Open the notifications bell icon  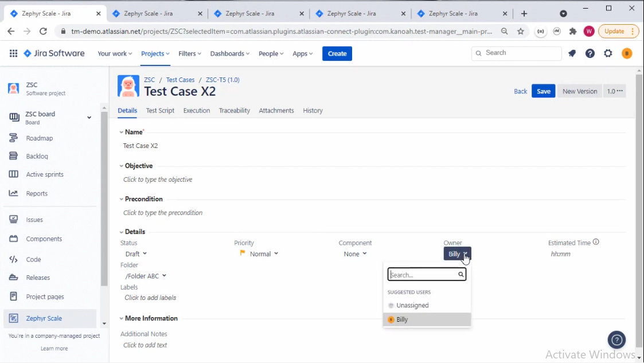coord(572,53)
